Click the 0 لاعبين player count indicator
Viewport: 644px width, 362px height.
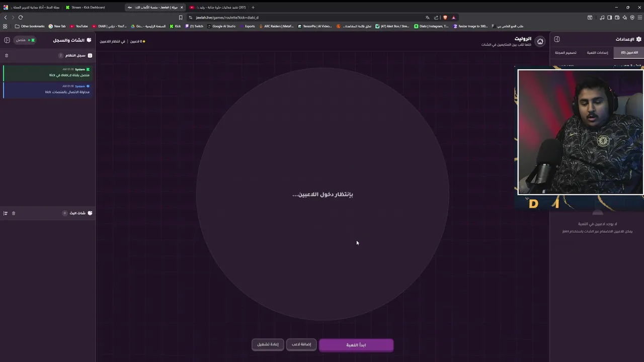tap(137, 41)
